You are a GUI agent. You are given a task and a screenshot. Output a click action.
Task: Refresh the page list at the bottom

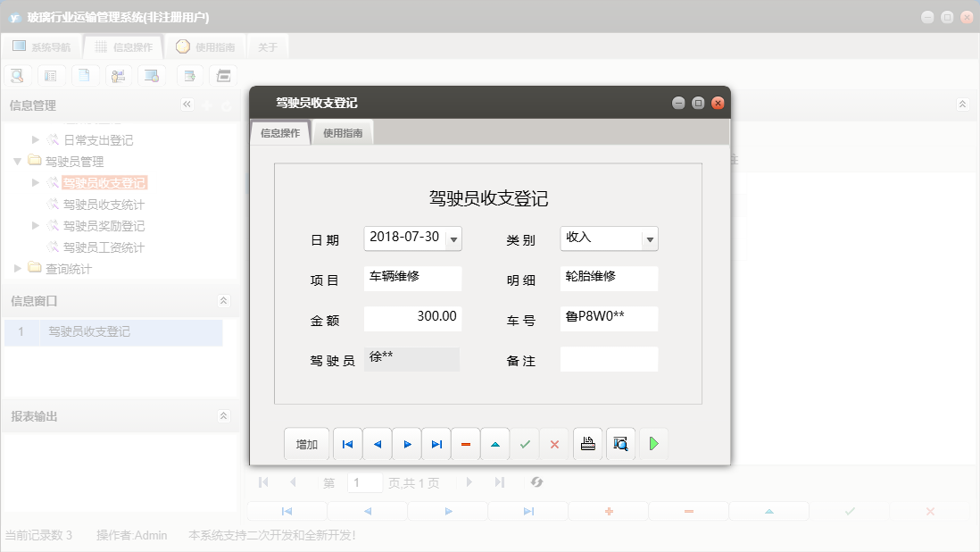pyautogui.click(x=536, y=482)
